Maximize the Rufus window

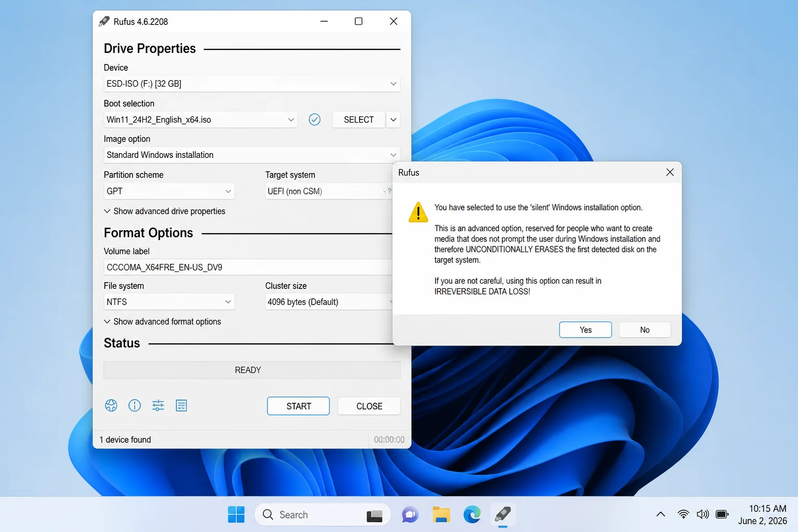pos(358,21)
